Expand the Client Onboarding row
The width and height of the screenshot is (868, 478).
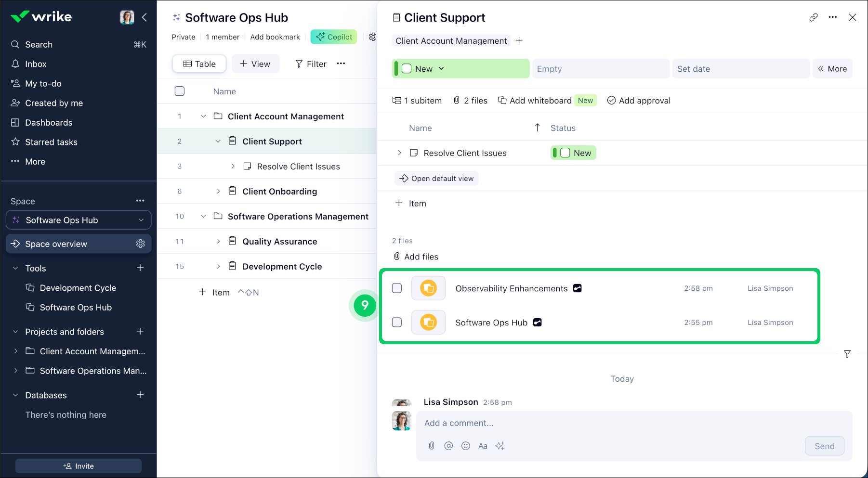pyautogui.click(x=218, y=191)
